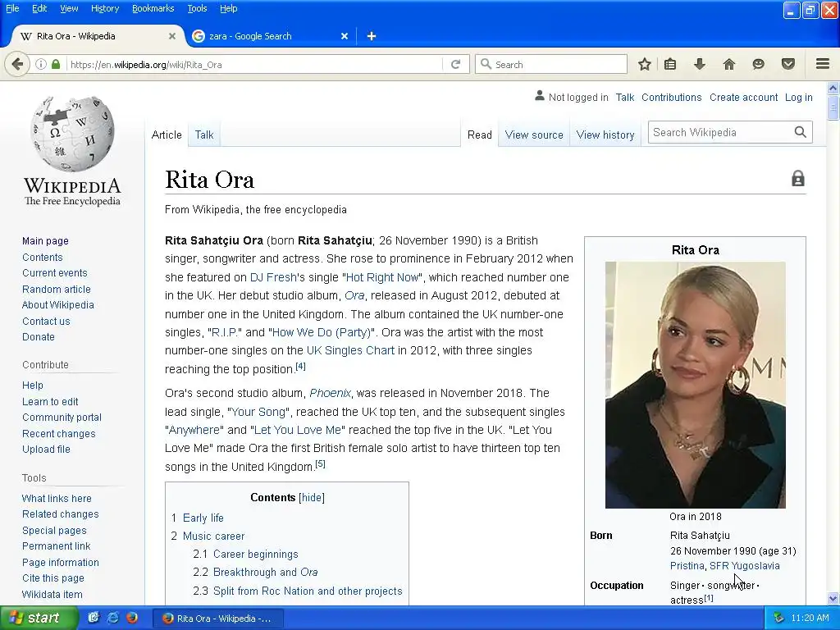
Task: Click the smiley face toolbar icon
Action: tap(758, 64)
